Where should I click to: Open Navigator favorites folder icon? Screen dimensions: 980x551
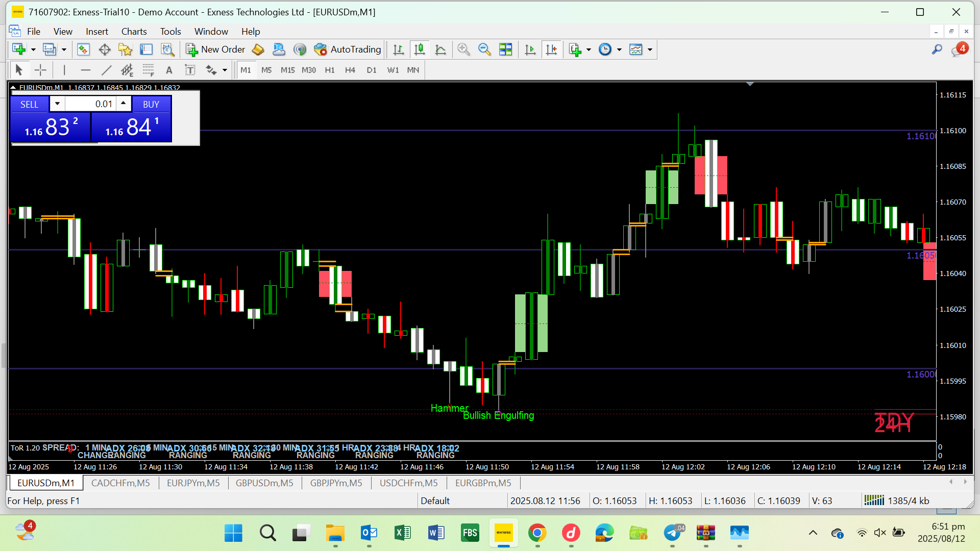point(125,49)
